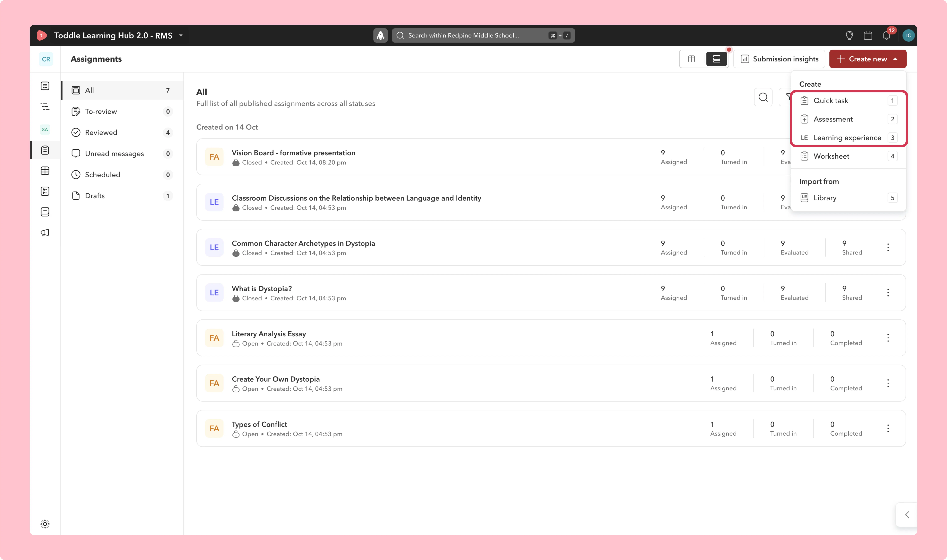Screen dimensions: 947x560
Task: Open the settings gear in sidebar
Action: coord(45,524)
